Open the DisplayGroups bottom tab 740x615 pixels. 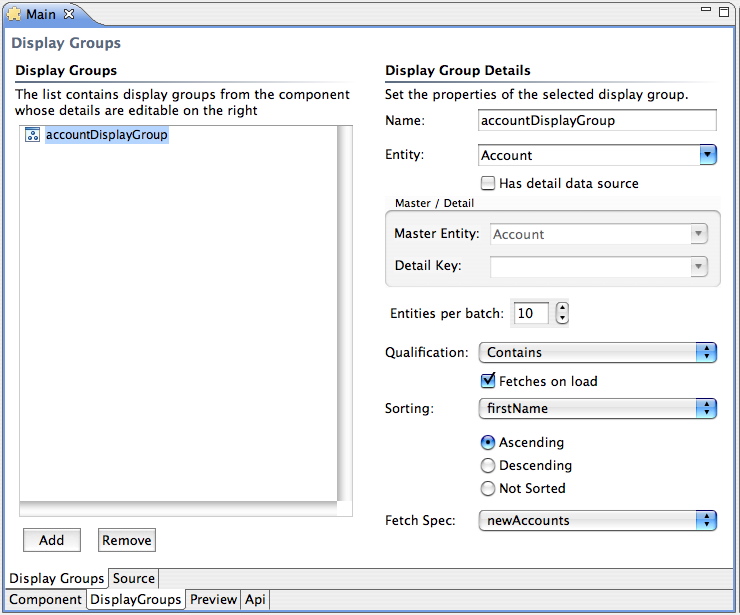pyautogui.click(x=136, y=599)
